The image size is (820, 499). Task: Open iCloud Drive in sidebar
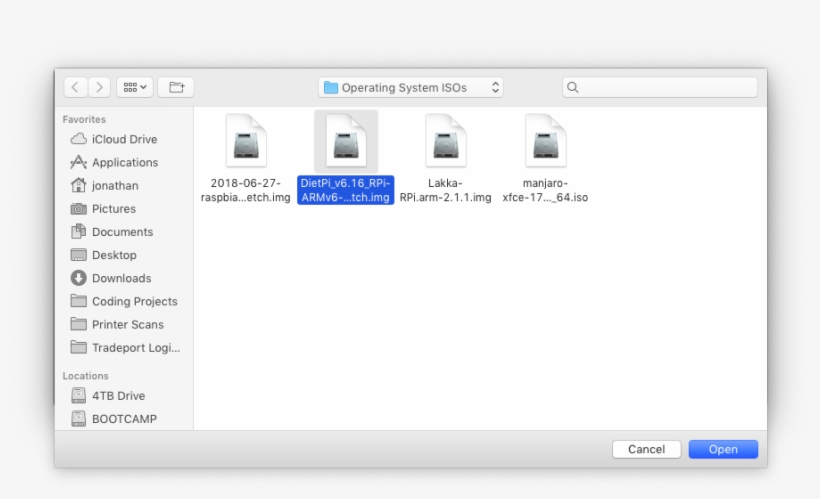[124, 140]
